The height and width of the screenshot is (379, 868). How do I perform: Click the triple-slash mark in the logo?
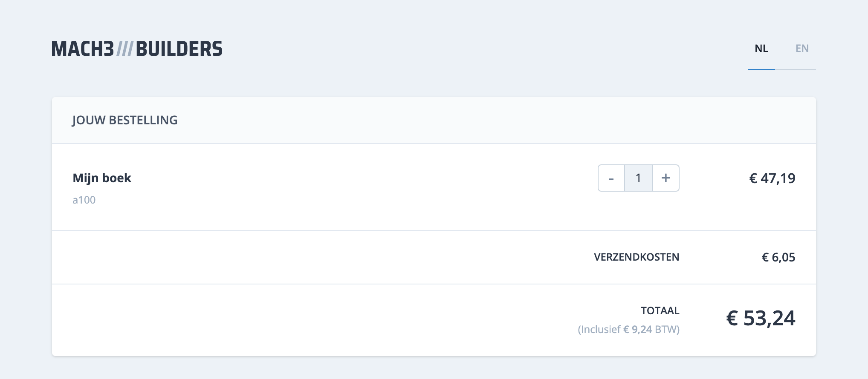tap(124, 49)
